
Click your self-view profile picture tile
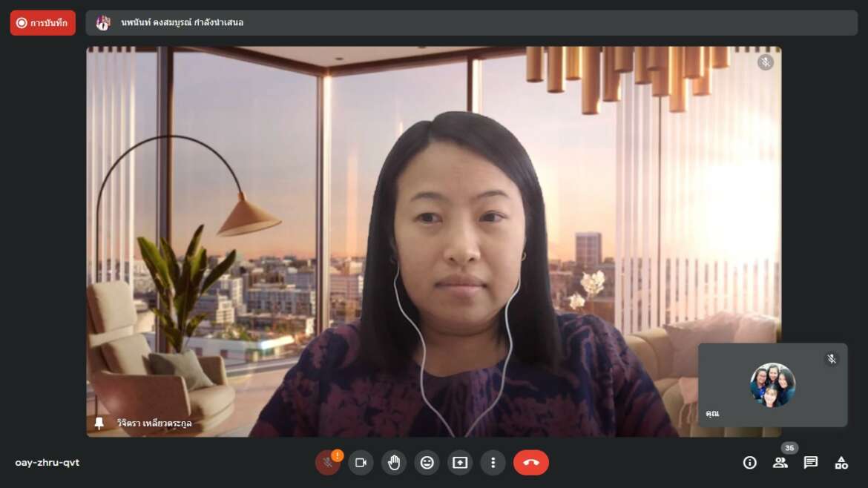click(x=773, y=384)
